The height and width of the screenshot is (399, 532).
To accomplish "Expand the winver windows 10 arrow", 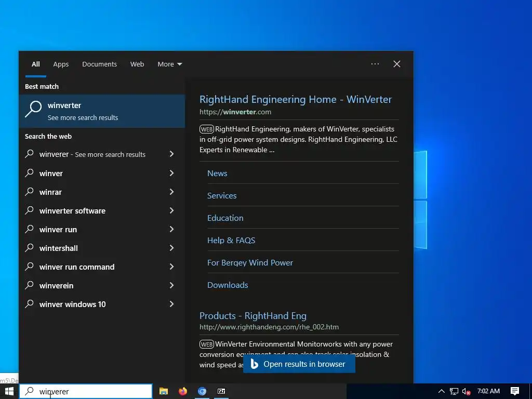I will 171,304.
